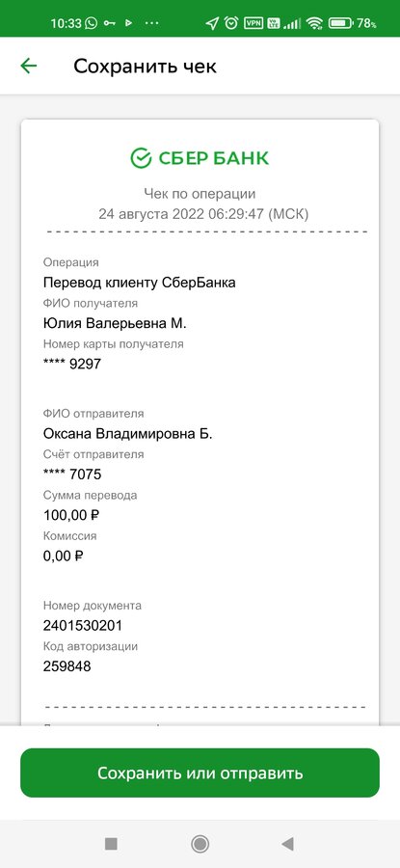Tap the alarm clock status icon

[231, 23]
